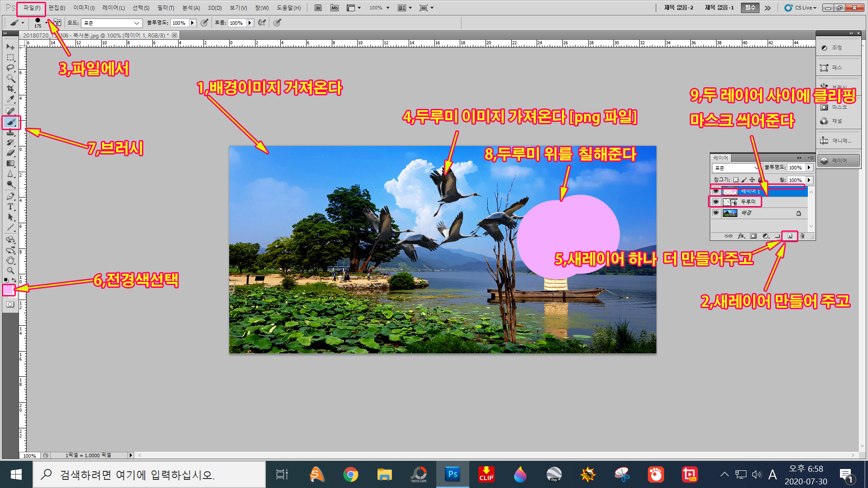Click the delete layer trash icon
868x488 pixels.
802,236
